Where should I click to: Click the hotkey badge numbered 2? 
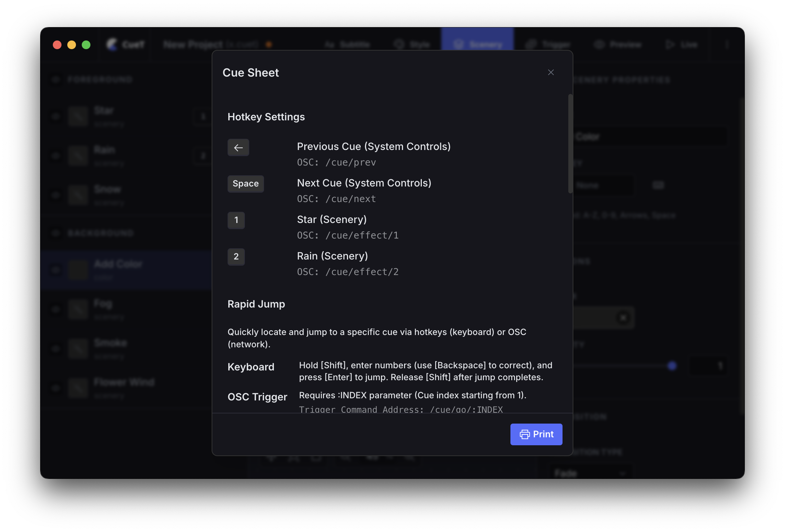point(236,257)
